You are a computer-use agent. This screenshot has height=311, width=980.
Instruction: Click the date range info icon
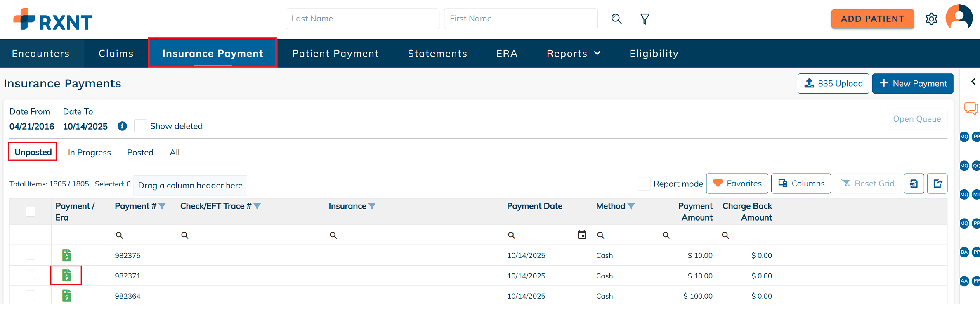(x=122, y=126)
